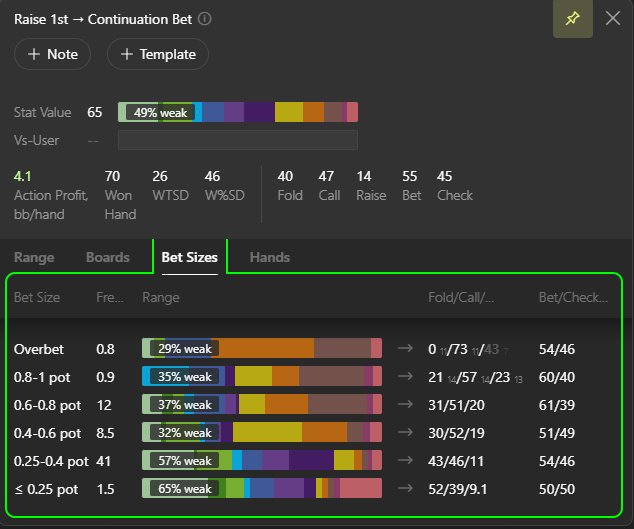The image size is (634, 529).
Task: Add a new Note
Action: click(52, 54)
